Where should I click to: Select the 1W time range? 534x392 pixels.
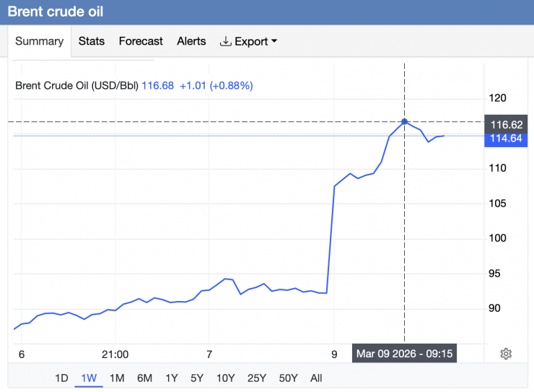[x=89, y=378]
